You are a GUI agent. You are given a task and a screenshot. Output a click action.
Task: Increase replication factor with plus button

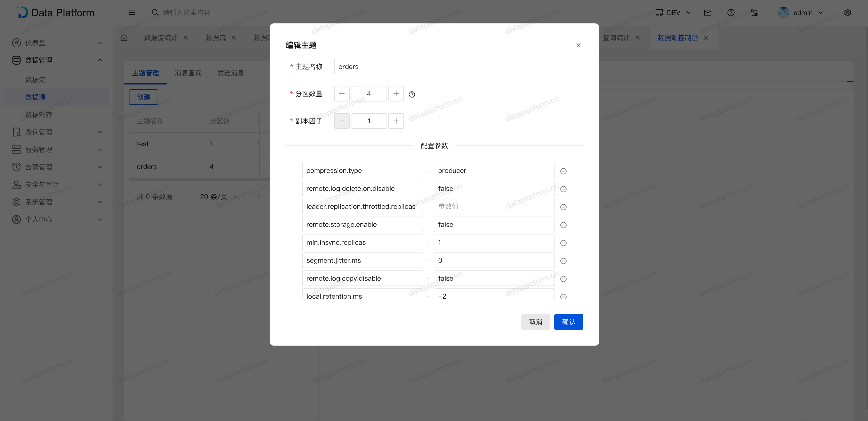(396, 121)
